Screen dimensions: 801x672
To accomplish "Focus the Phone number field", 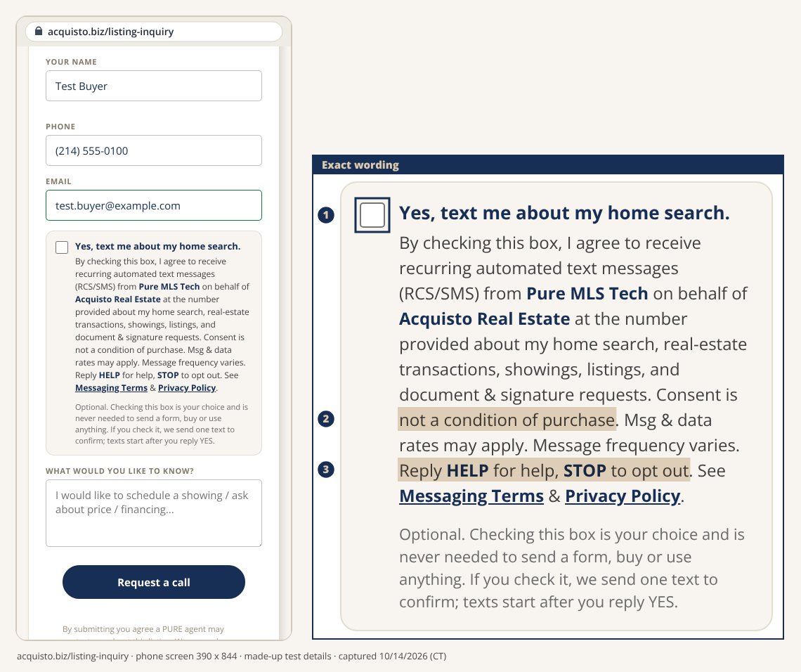I will click(154, 150).
